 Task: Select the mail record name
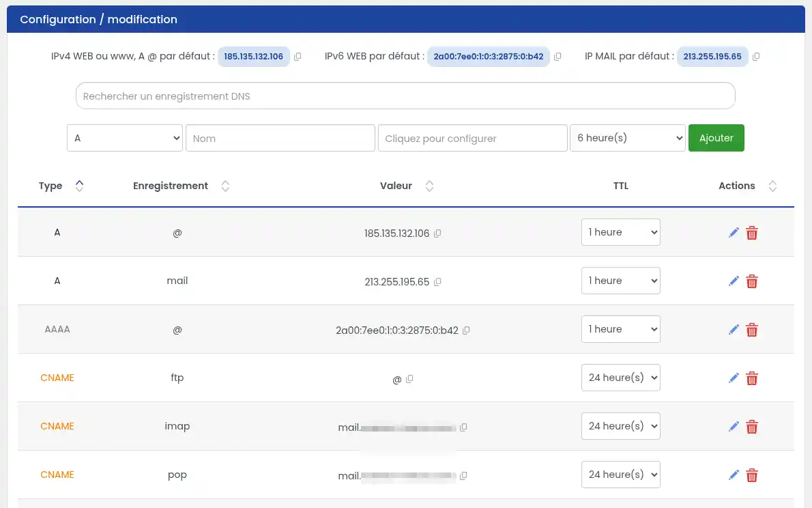[x=177, y=281]
